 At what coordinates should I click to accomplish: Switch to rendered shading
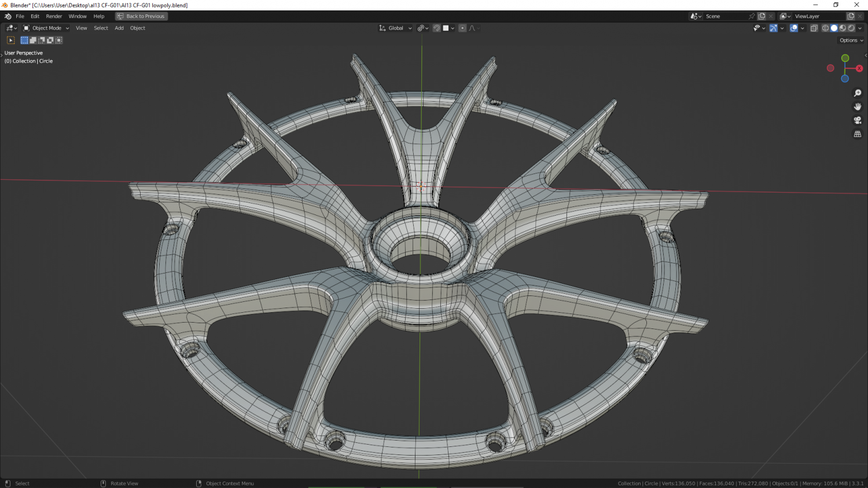point(851,28)
